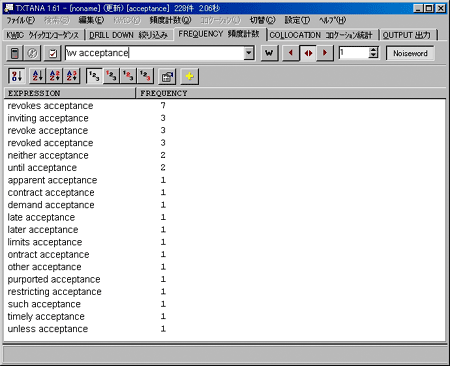Open the 設定(T) menu
Image resolution: width=450 pixels, height=366 pixels.
pyautogui.click(x=297, y=20)
